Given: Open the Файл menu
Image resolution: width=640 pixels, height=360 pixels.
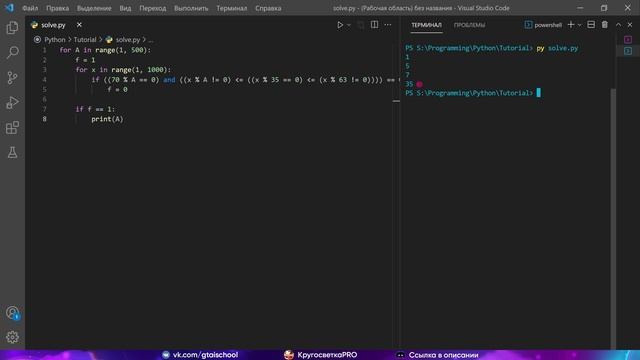Looking at the screenshot, I should coord(30,8).
